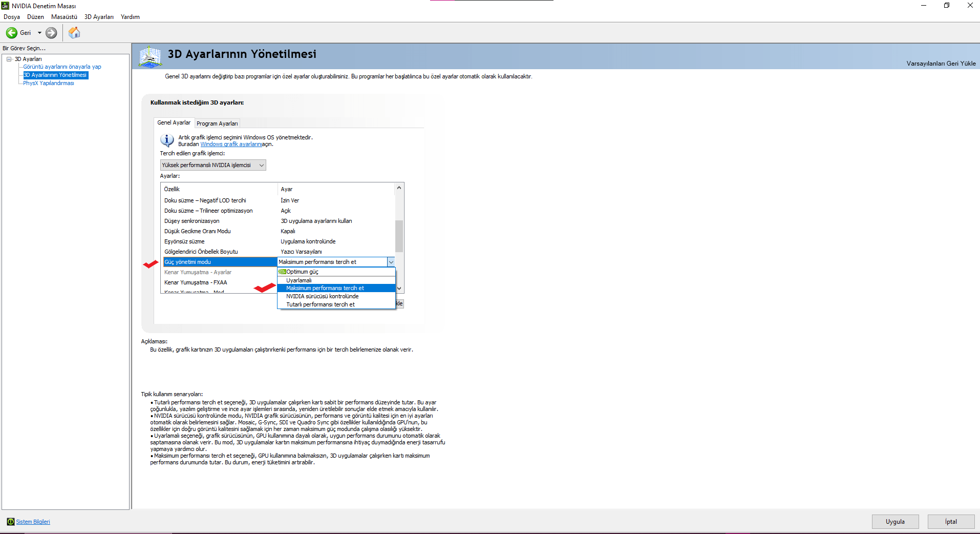Screen dimensions: 980x534
Task: Click the Uygula button
Action: [x=895, y=522]
